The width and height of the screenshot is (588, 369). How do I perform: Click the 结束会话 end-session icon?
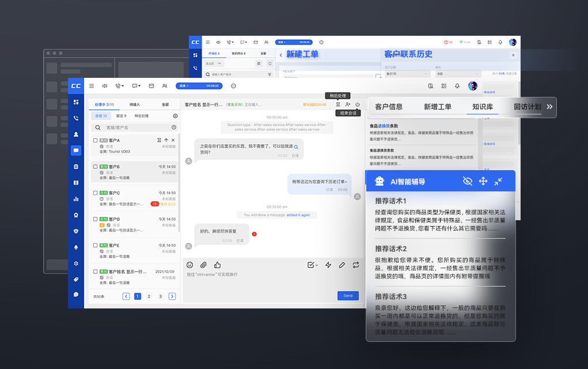pos(358,105)
